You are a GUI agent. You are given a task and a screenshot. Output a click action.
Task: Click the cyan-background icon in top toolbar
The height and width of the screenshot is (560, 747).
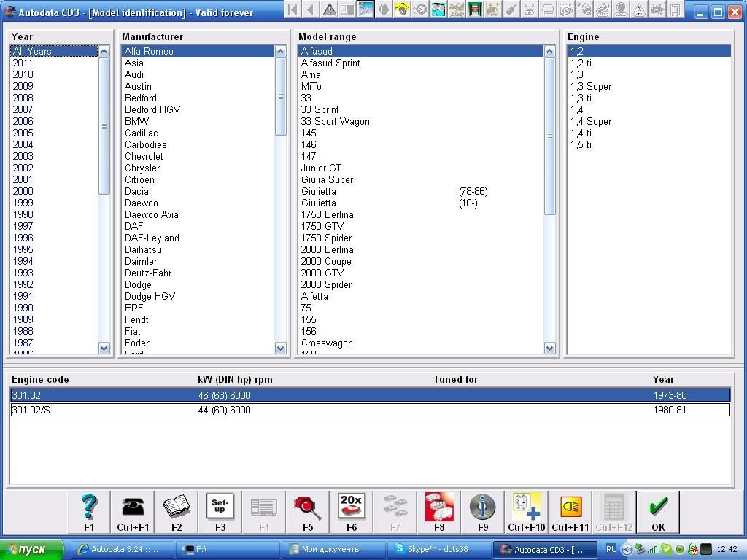(438, 9)
